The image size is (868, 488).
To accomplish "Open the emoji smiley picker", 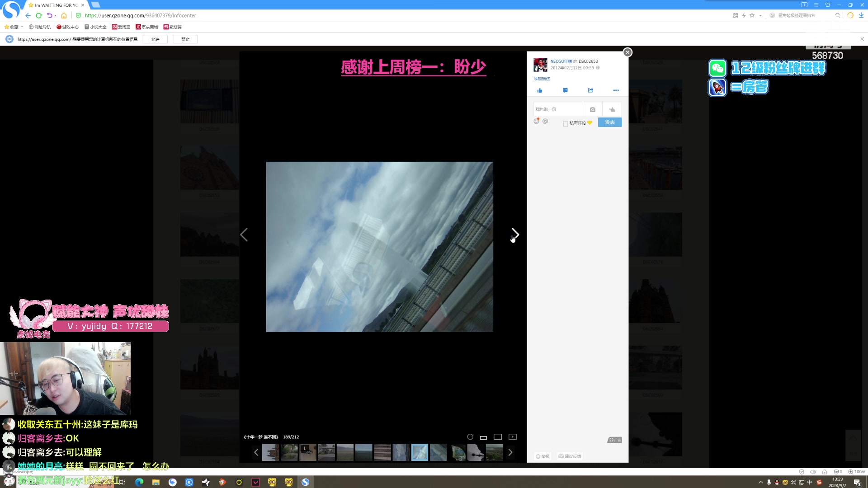I will [x=537, y=121].
